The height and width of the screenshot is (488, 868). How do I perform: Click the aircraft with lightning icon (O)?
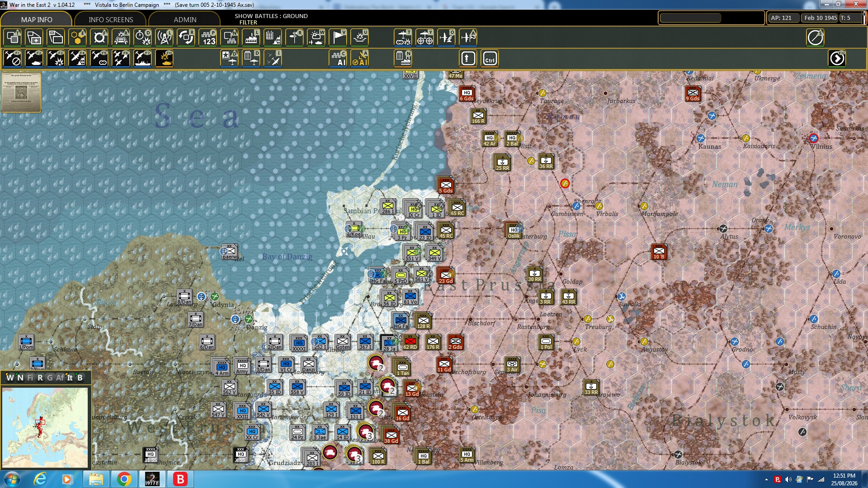(446, 38)
